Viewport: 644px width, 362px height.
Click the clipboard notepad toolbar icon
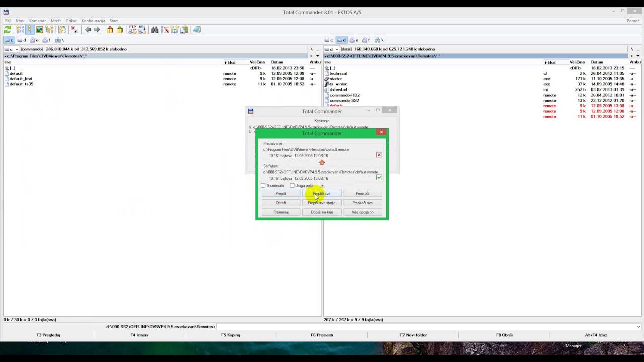(x=184, y=30)
